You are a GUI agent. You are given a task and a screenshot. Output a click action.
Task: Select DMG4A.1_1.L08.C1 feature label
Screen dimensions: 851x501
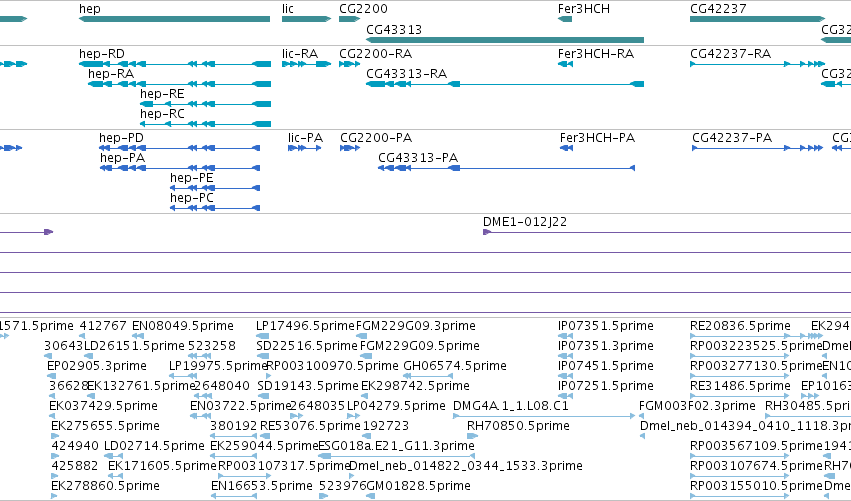(x=511, y=407)
